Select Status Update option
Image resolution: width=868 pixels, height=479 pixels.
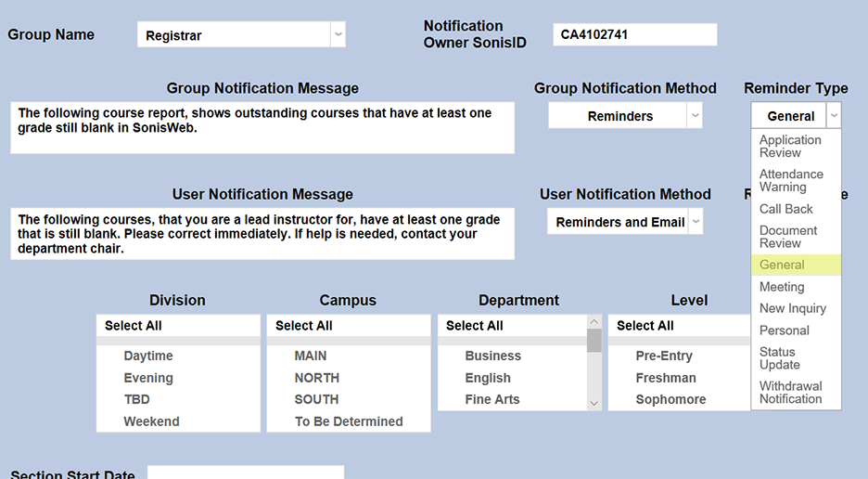796,358
